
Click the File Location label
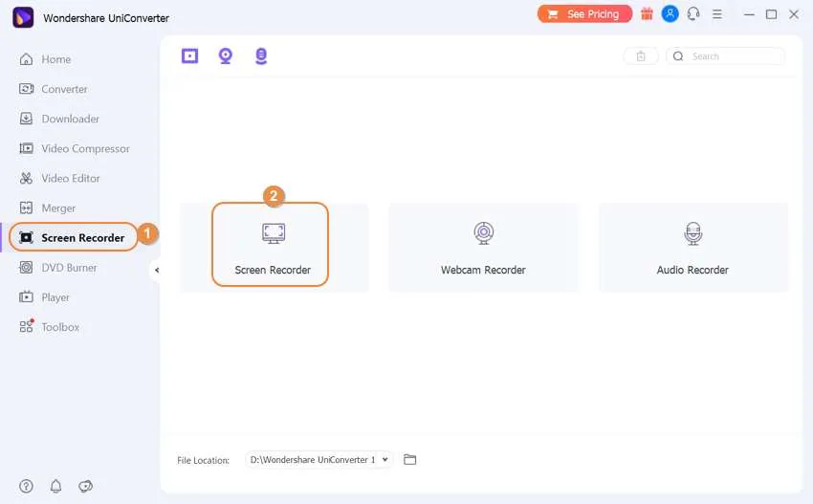(203, 460)
